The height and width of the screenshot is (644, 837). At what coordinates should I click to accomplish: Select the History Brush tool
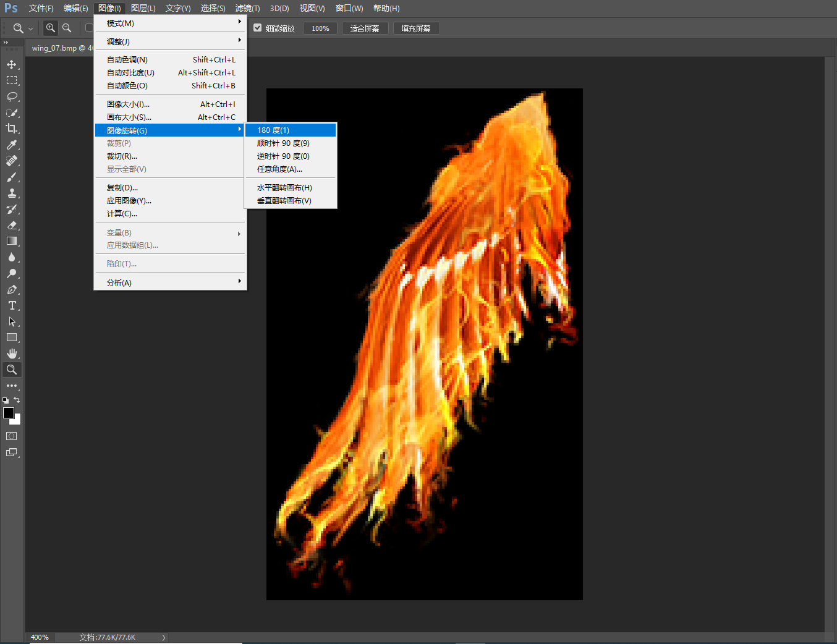click(12, 209)
